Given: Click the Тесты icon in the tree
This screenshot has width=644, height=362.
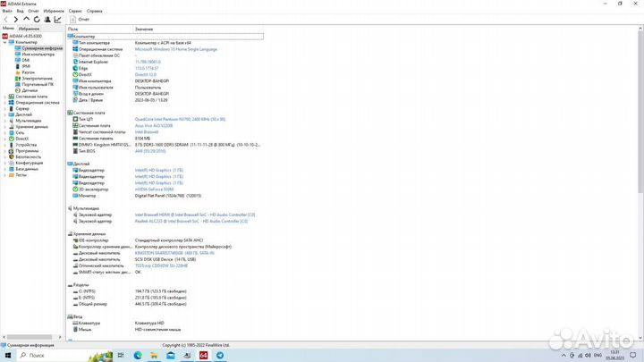Looking at the screenshot, I should tap(11, 175).
